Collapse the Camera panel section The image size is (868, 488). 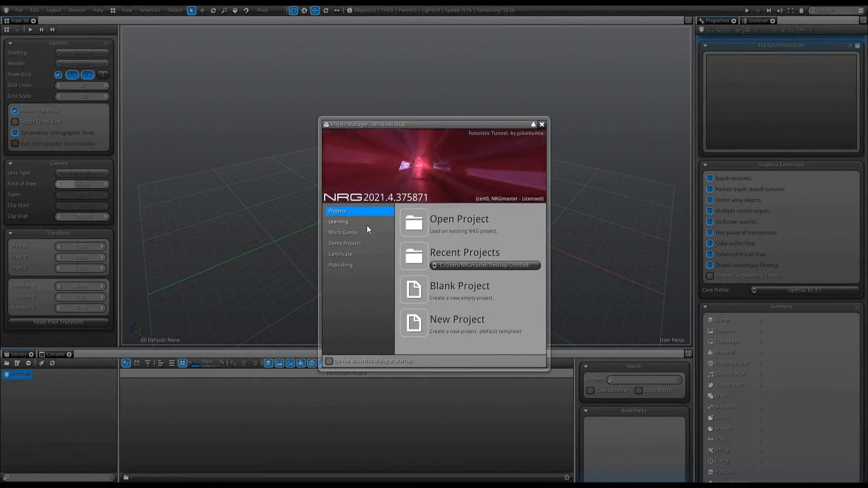tap(10, 164)
